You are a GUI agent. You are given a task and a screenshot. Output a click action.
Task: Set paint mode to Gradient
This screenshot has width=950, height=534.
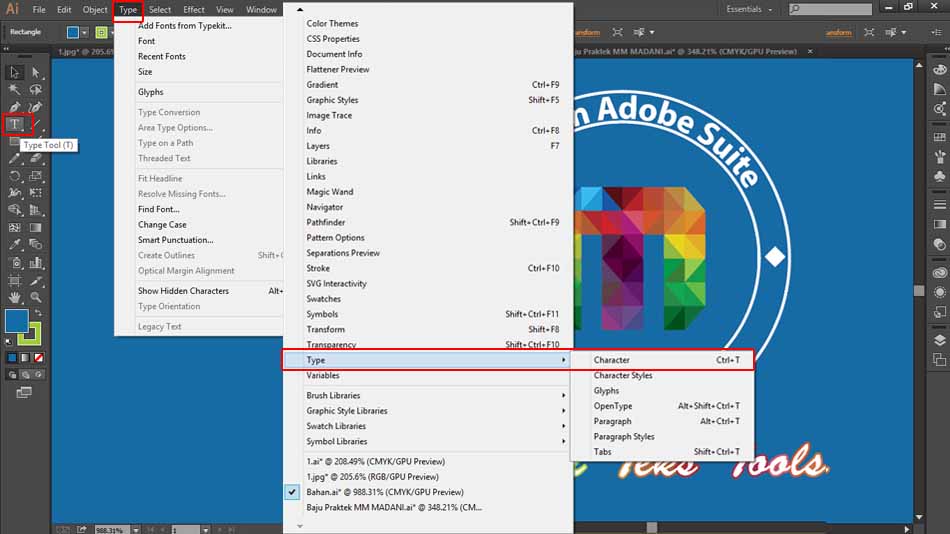tap(25, 358)
